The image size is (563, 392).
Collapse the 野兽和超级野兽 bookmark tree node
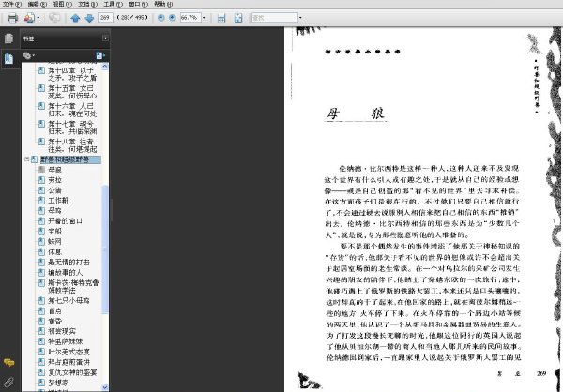(x=26, y=159)
